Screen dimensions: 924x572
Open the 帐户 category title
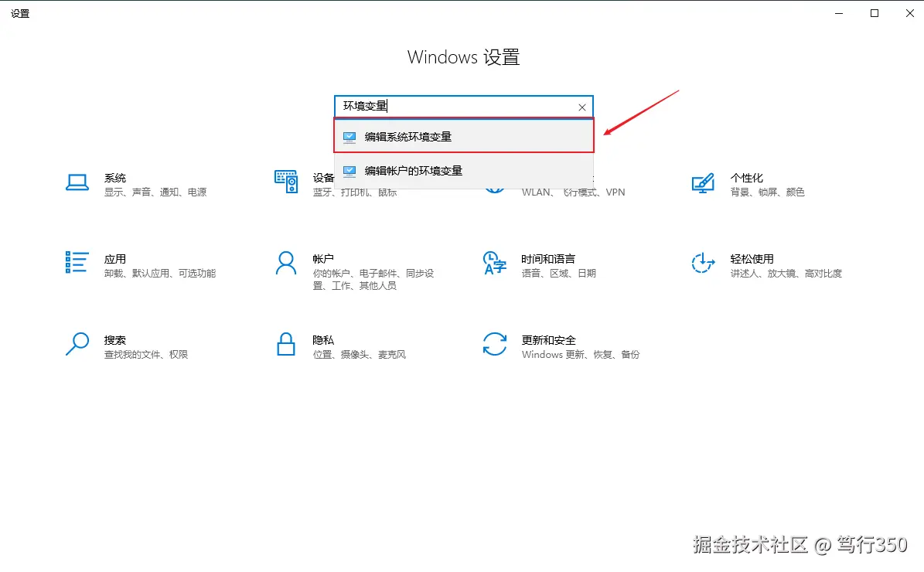point(323,259)
